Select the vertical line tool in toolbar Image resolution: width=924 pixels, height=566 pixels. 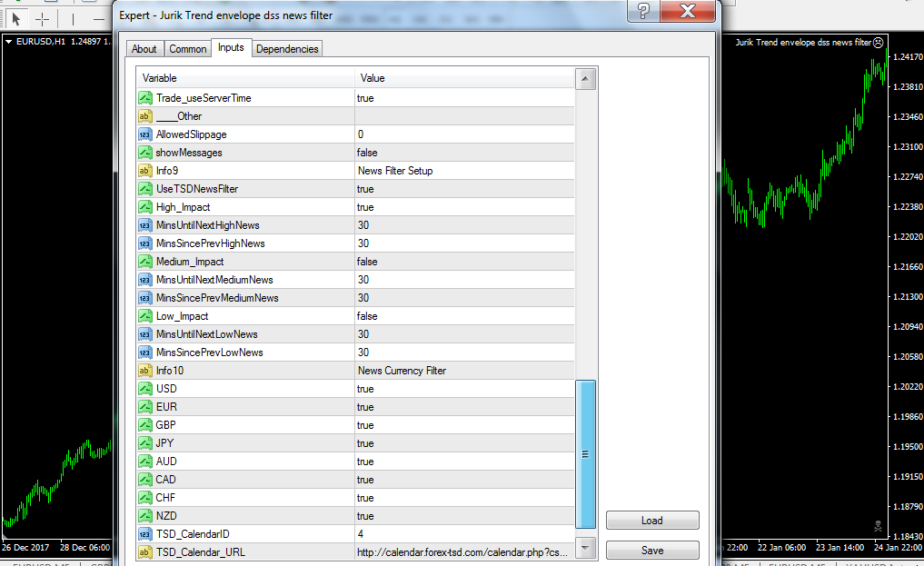point(73,19)
